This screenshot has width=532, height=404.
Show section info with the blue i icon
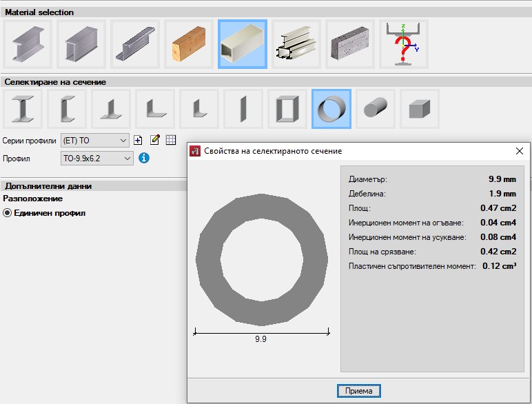[144, 158]
